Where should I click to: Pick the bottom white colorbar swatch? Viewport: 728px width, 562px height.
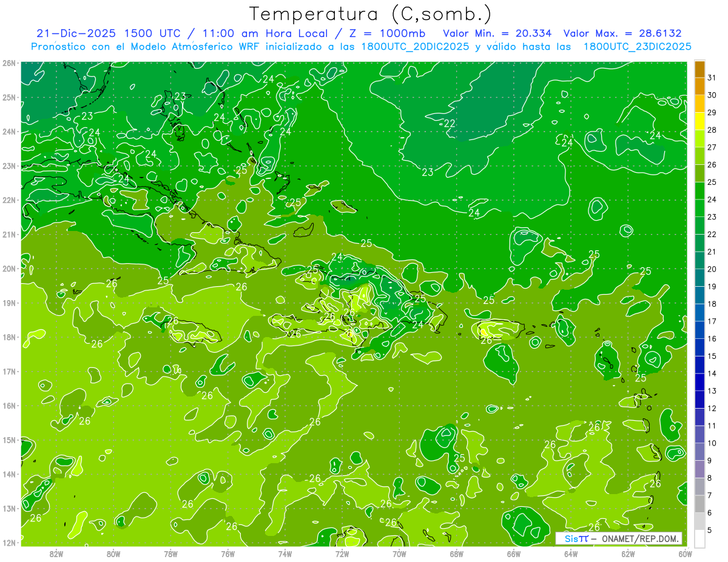[x=699, y=539]
